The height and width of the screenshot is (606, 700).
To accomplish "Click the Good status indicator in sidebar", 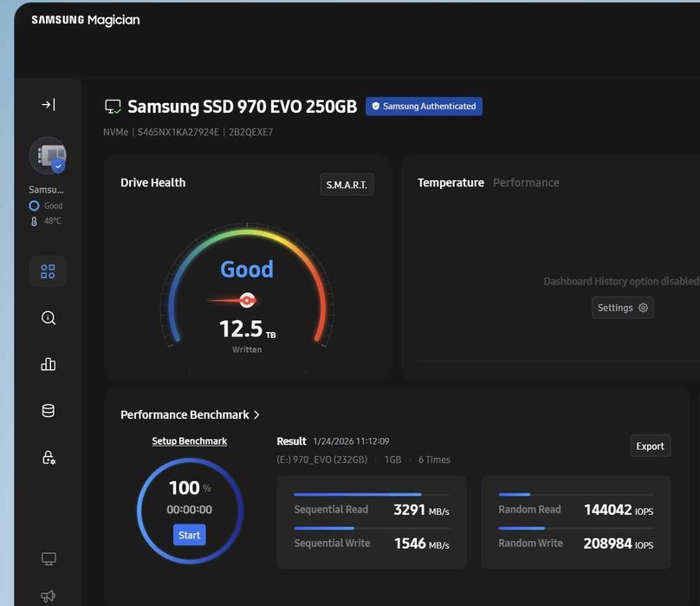I will 46,205.
